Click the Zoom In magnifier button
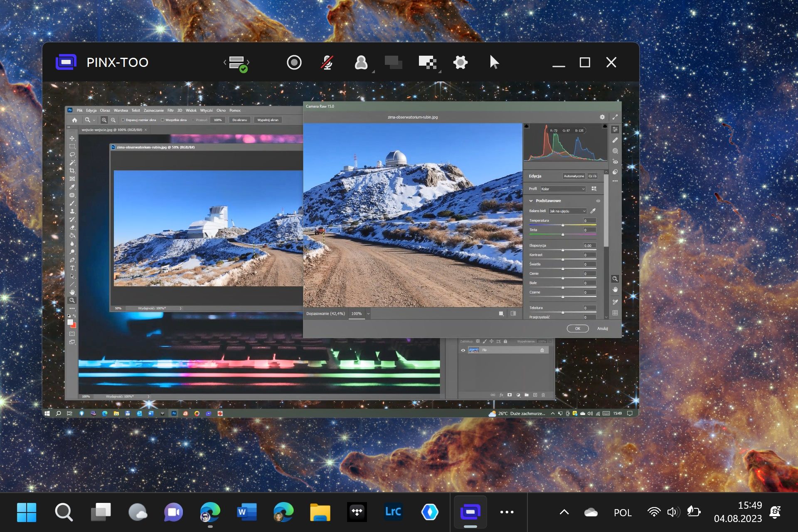The width and height of the screenshot is (798, 532). [x=104, y=120]
